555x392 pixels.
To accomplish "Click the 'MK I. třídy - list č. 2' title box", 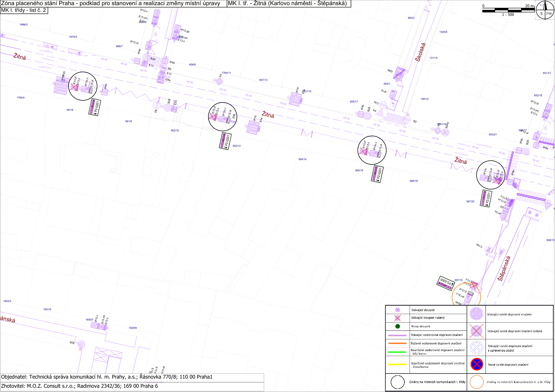I will tap(24, 10).
